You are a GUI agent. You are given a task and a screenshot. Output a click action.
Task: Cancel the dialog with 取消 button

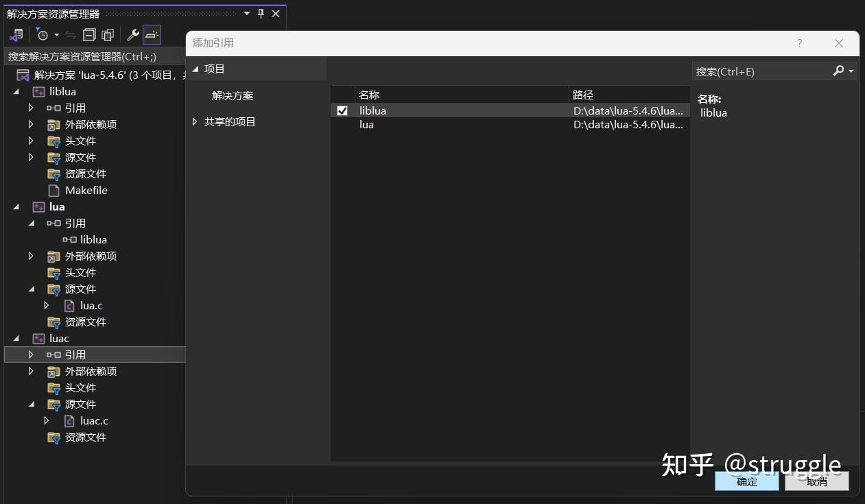(x=817, y=481)
